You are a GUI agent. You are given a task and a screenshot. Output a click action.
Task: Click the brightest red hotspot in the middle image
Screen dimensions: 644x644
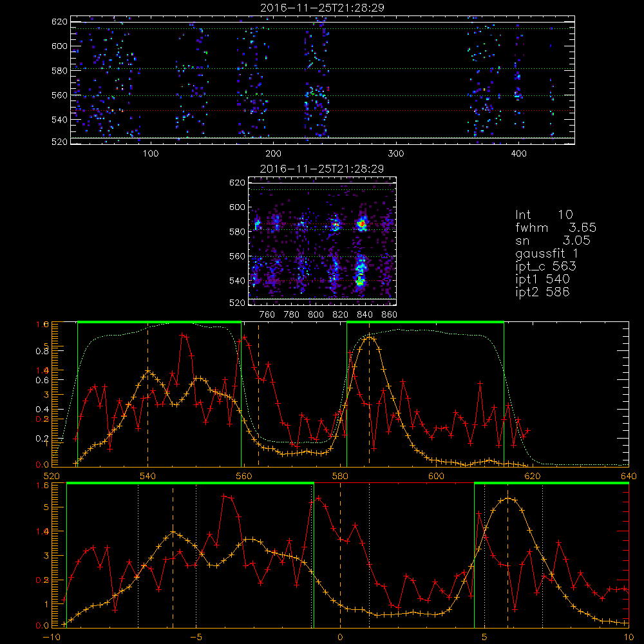362,224
